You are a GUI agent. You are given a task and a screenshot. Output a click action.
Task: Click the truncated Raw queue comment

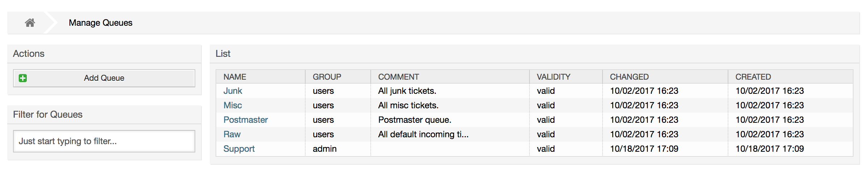pos(423,134)
